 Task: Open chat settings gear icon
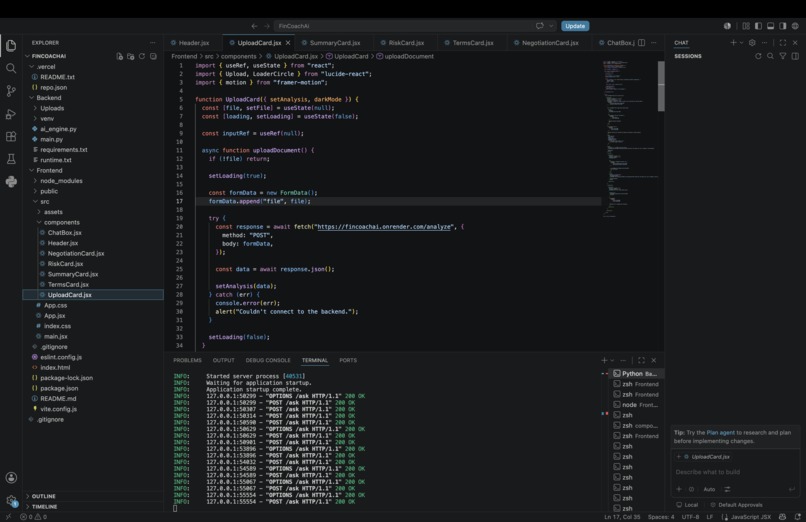click(x=752, y=43)
